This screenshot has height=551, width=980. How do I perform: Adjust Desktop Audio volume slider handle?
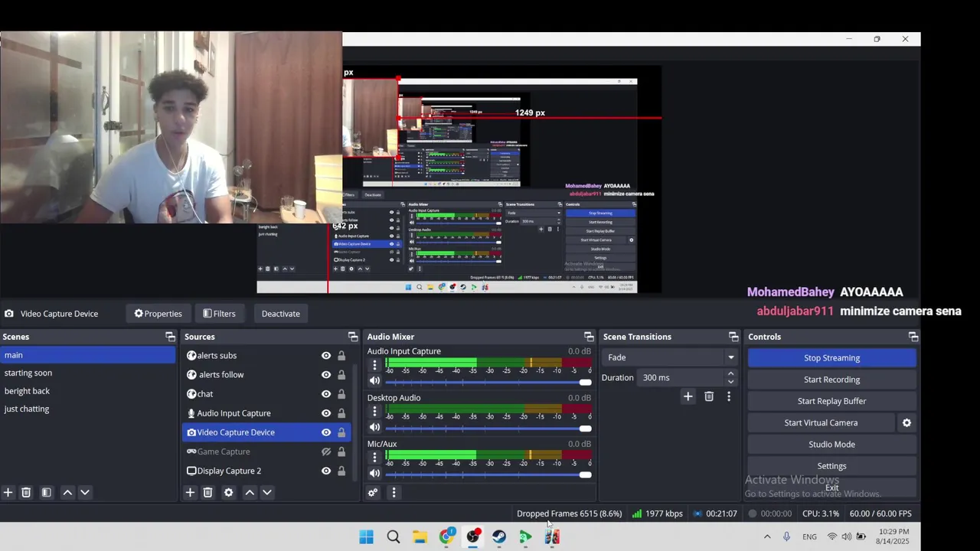click(x=586, y=429)
